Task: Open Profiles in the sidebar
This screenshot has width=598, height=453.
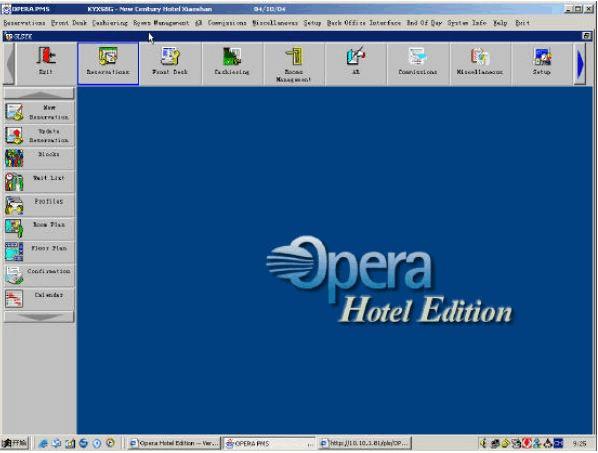Action: 39,206
